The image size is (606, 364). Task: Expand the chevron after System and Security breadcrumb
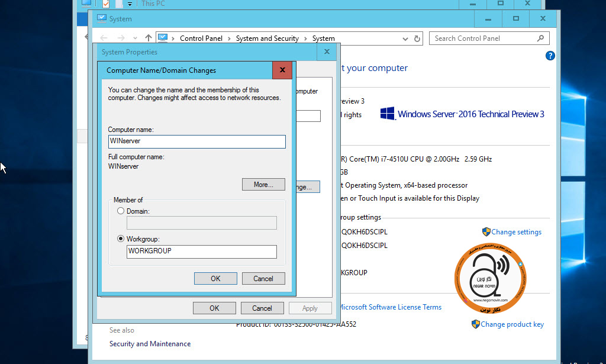coord(306,38)
